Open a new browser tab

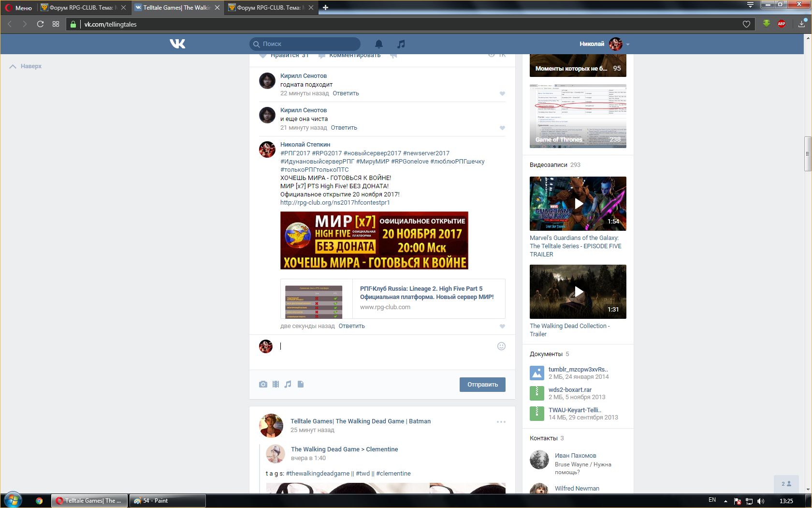pyautogui.click(x=325, y=8)
